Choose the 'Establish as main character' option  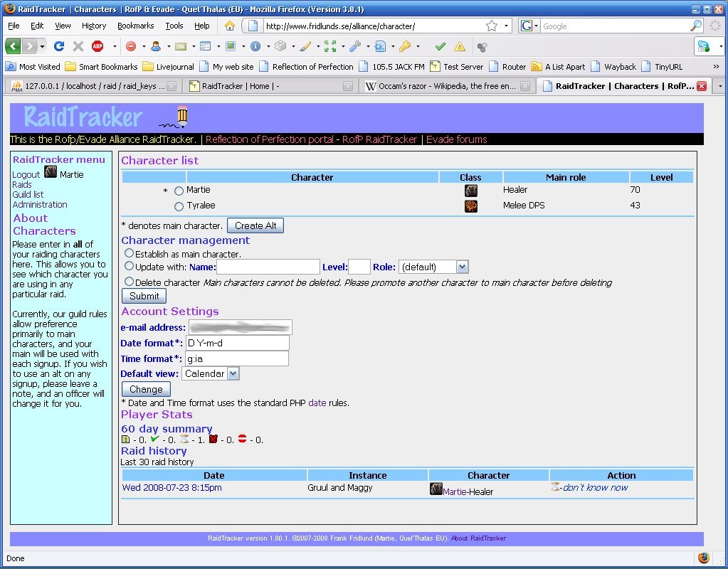129,253
